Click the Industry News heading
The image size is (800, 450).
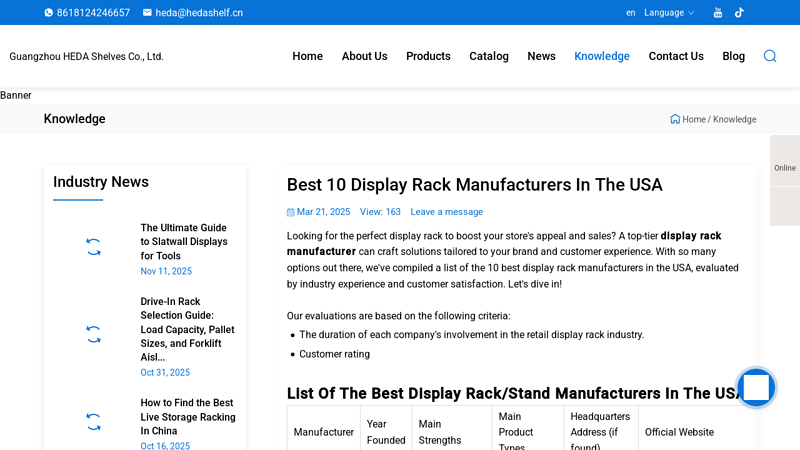[101, 182]
